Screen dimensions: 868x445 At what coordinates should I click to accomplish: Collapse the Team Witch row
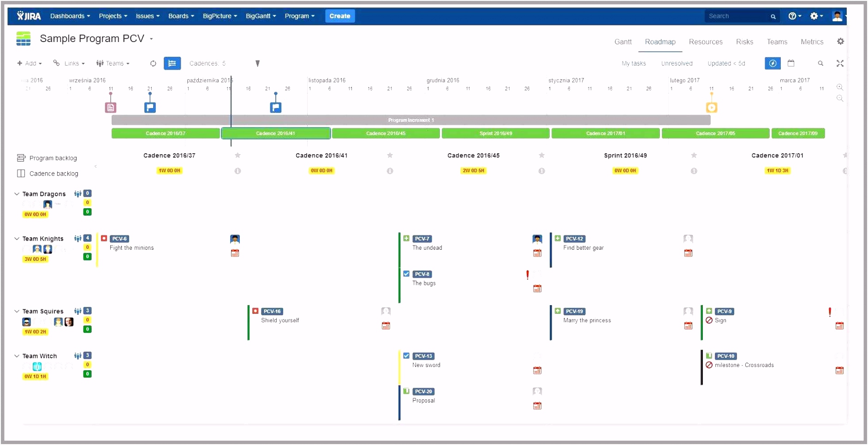(17, 356)
